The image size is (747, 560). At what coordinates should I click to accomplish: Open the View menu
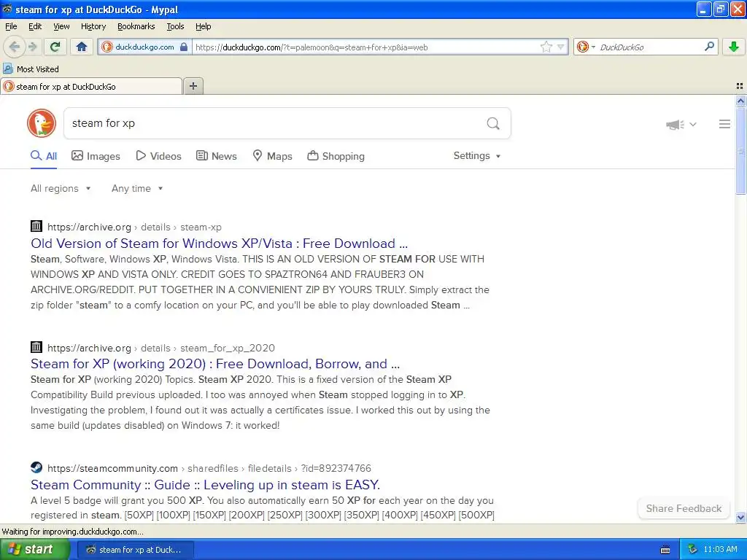(61, 26)
